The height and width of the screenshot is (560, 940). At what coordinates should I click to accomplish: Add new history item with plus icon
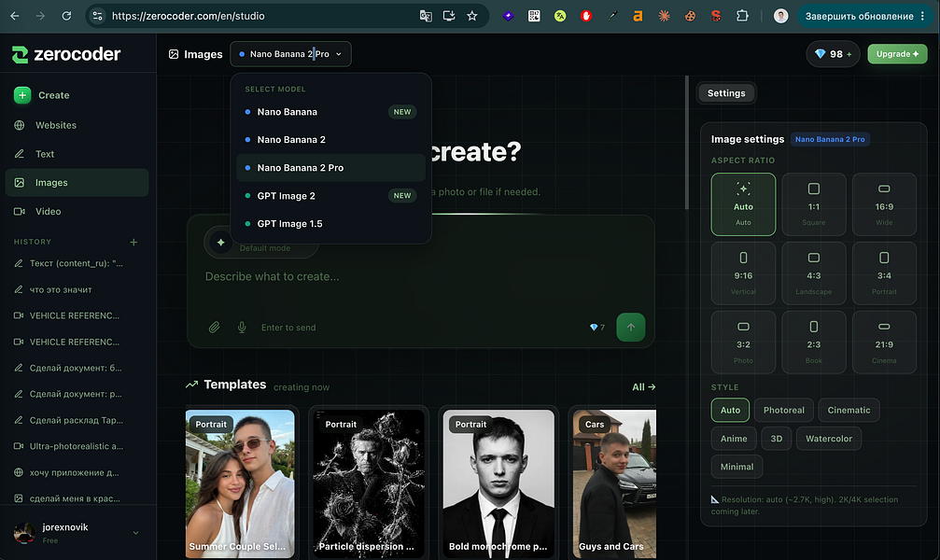click(x=133, y=243)
